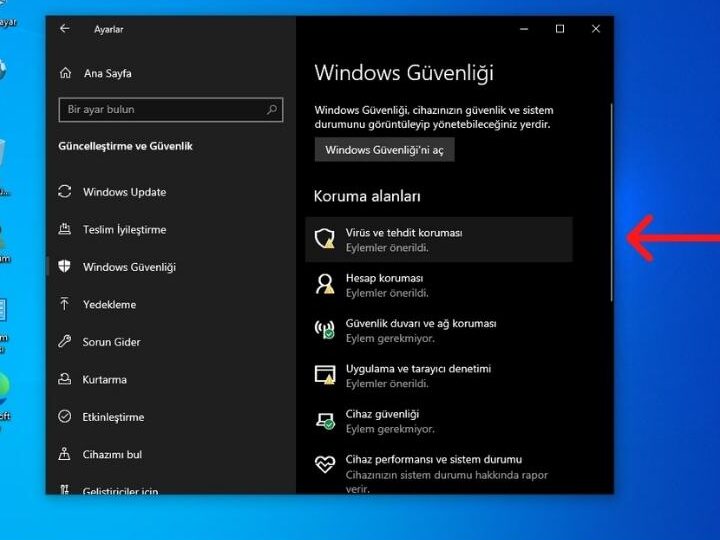Click 'Eylem gerekmiyor.' under Cihaz güvenliği
This screenshot has height=540, width=720.
[x=390, y=429]
